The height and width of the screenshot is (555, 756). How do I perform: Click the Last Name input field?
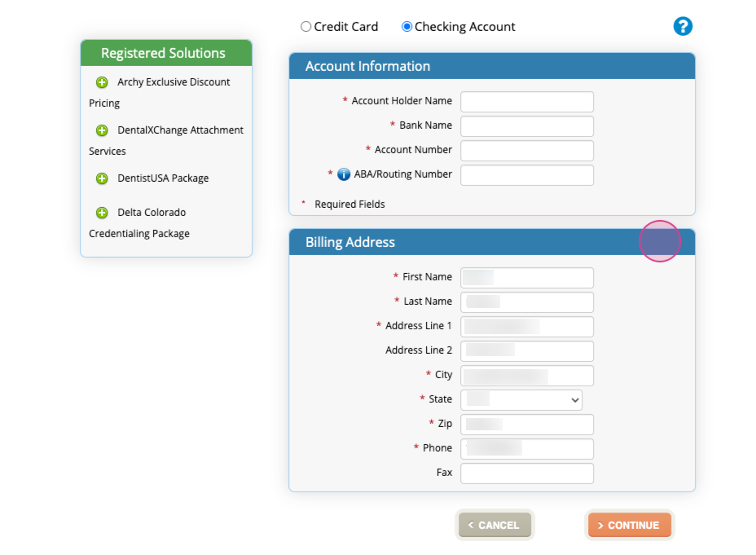(527, 302)
